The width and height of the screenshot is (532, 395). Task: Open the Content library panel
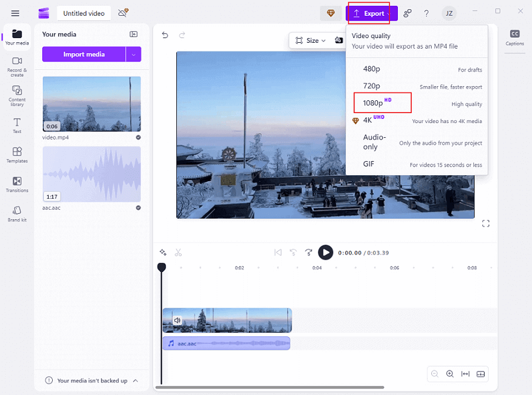coord(17,96)
